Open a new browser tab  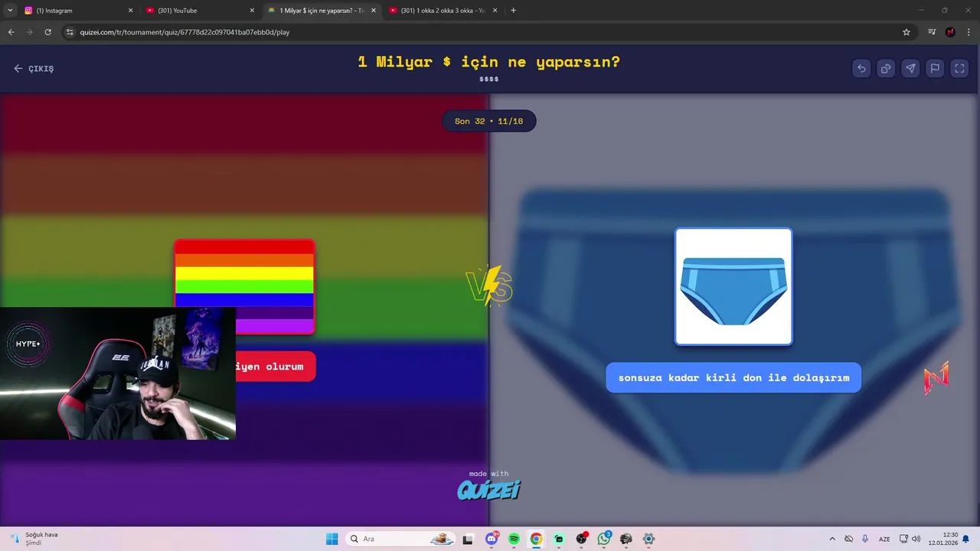pos(513,11)
